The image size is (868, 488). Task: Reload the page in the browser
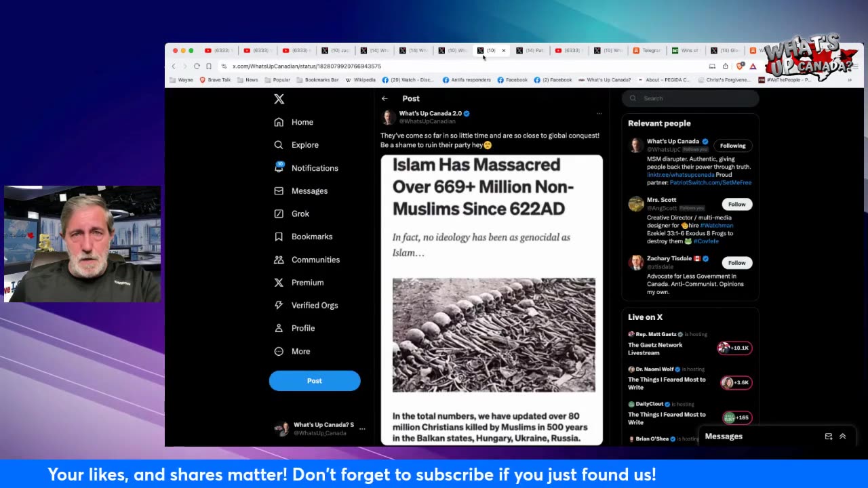(x=197, y=66)
